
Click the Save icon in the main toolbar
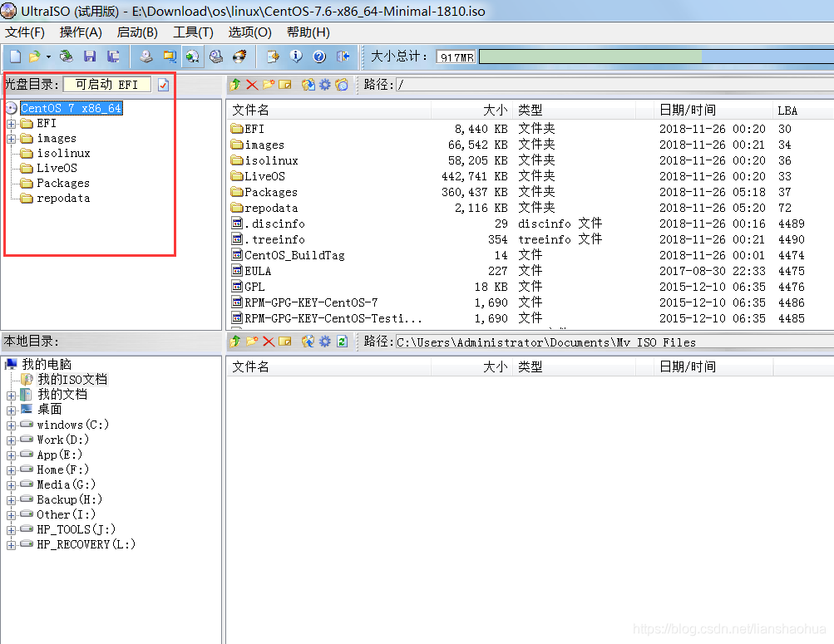pyautogui.click(x=89, y=57)
